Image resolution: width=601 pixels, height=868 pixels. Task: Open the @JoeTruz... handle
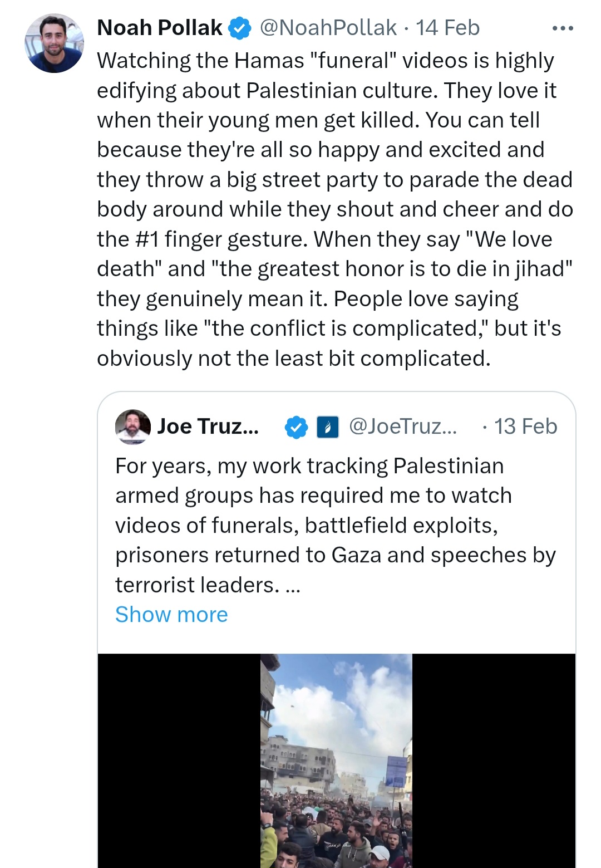[402, 426]
